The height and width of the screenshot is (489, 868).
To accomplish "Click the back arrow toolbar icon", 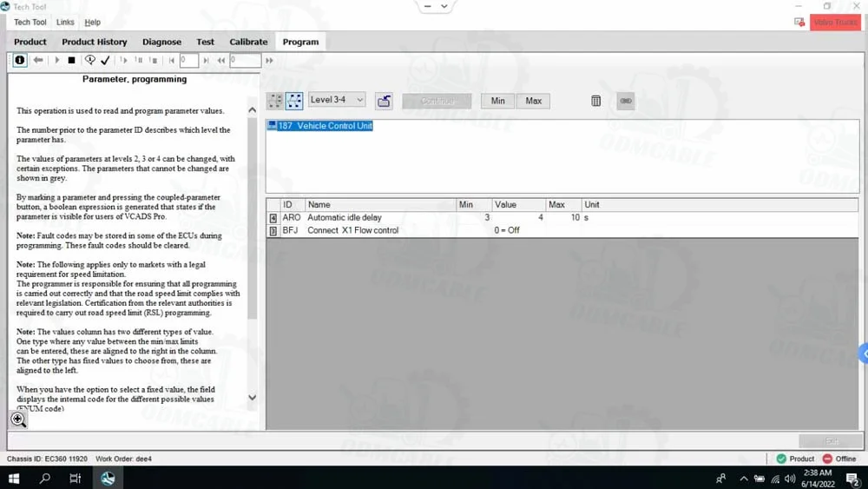I will coord(38,60).
